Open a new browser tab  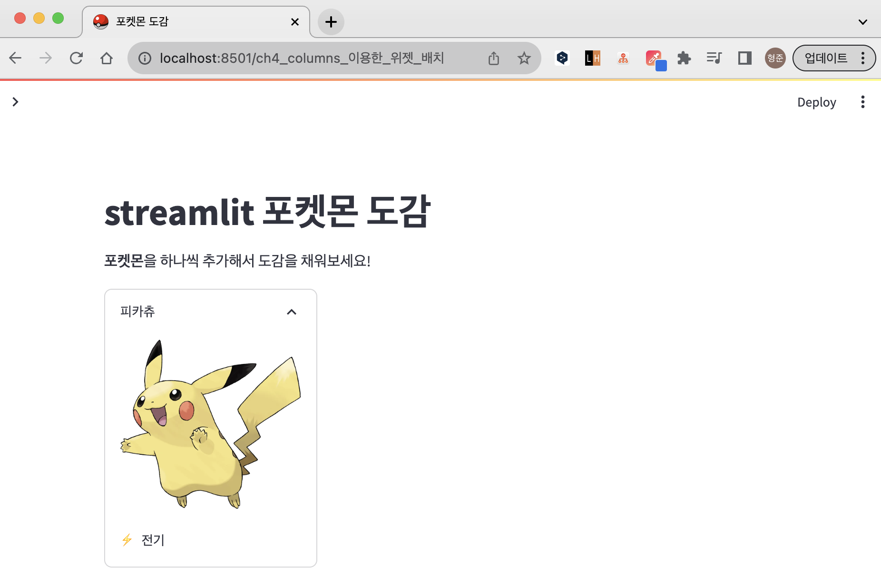pyautogui.click(x=331, y=22)
